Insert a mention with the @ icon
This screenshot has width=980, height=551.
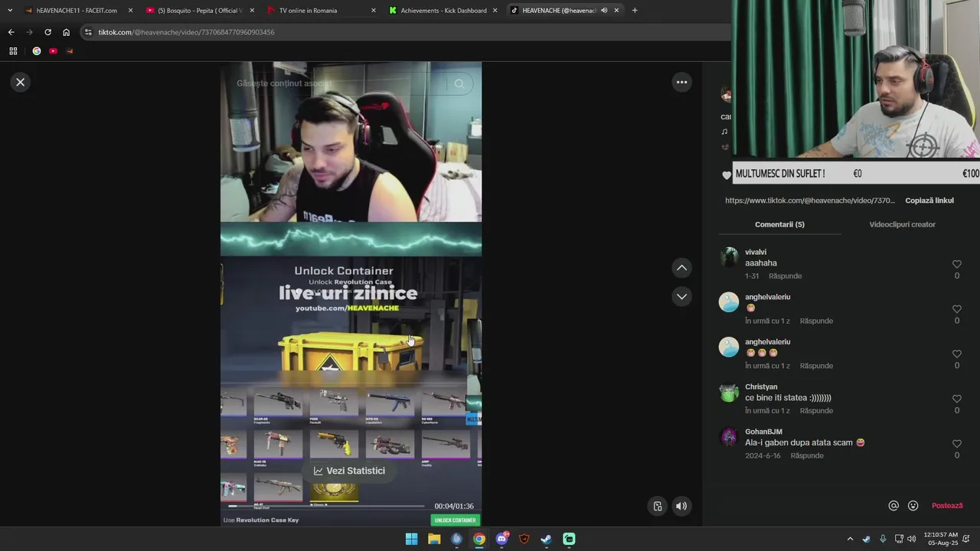coord(893,506)
